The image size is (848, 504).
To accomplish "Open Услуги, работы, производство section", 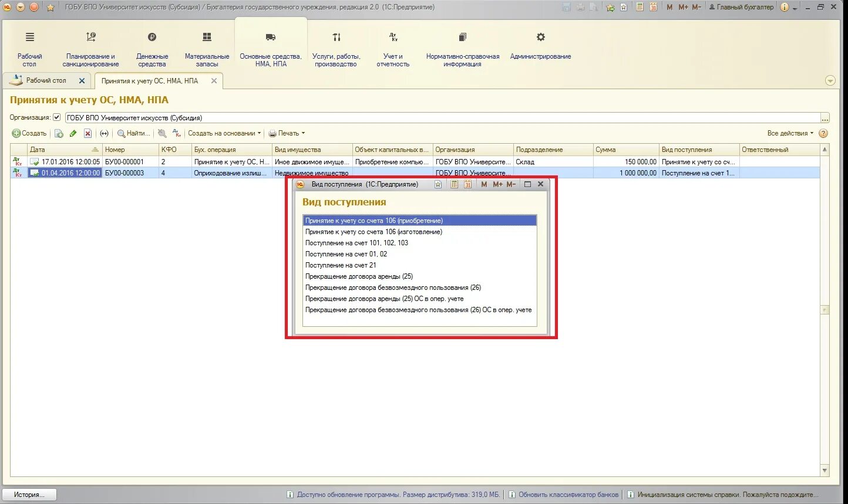I will (x=336, y=49).
